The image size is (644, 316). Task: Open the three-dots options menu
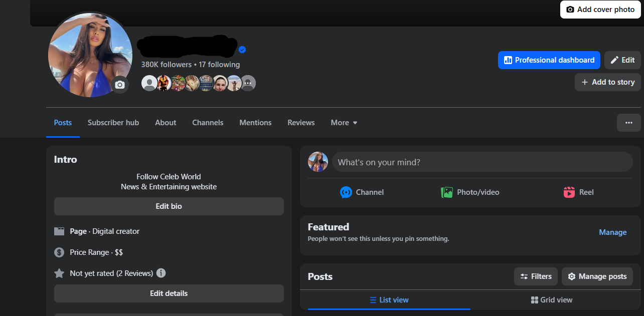tap(628, 123)
